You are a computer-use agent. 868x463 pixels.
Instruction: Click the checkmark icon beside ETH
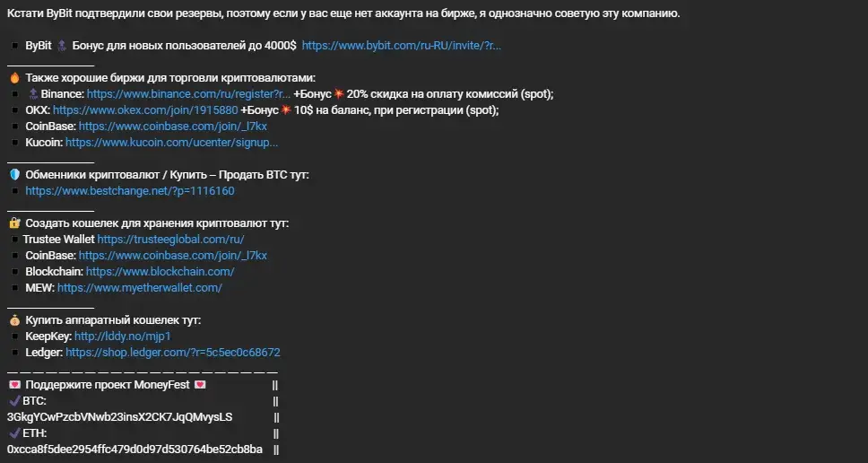[x=15, y=432]
